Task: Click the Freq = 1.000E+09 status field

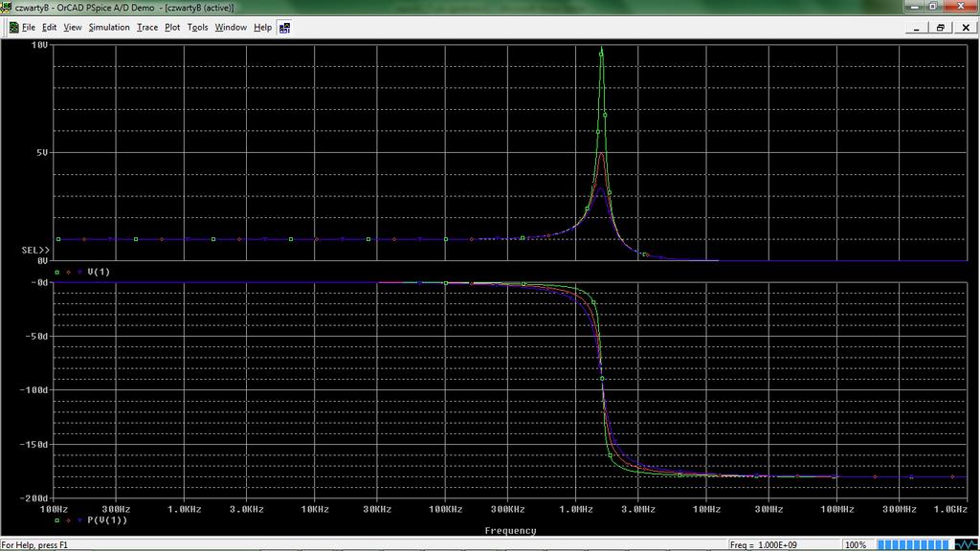Action: 783,544
